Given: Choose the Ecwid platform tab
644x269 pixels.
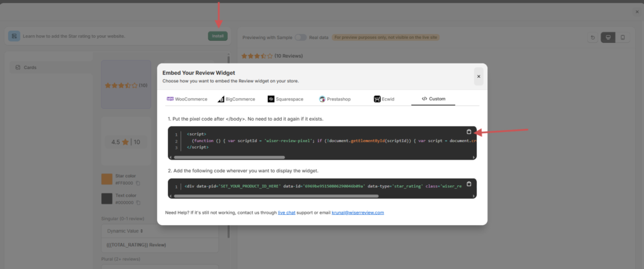Looking at the screenshot, I should coord(386,99).
